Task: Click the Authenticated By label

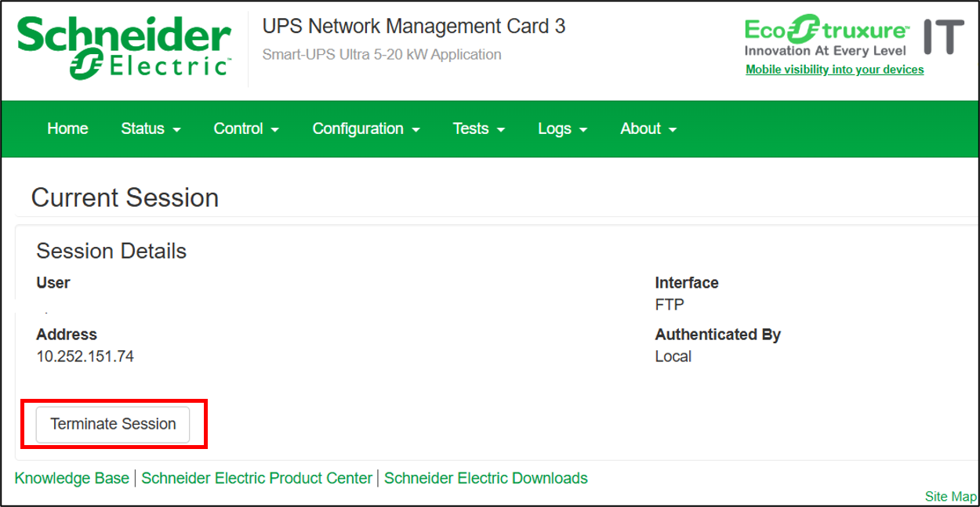Action: 718,335
